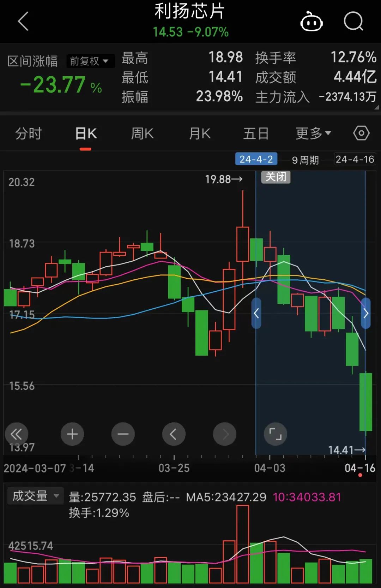Switch to the 分时 tab
This screenshot has width=381, height=588.
29,133
